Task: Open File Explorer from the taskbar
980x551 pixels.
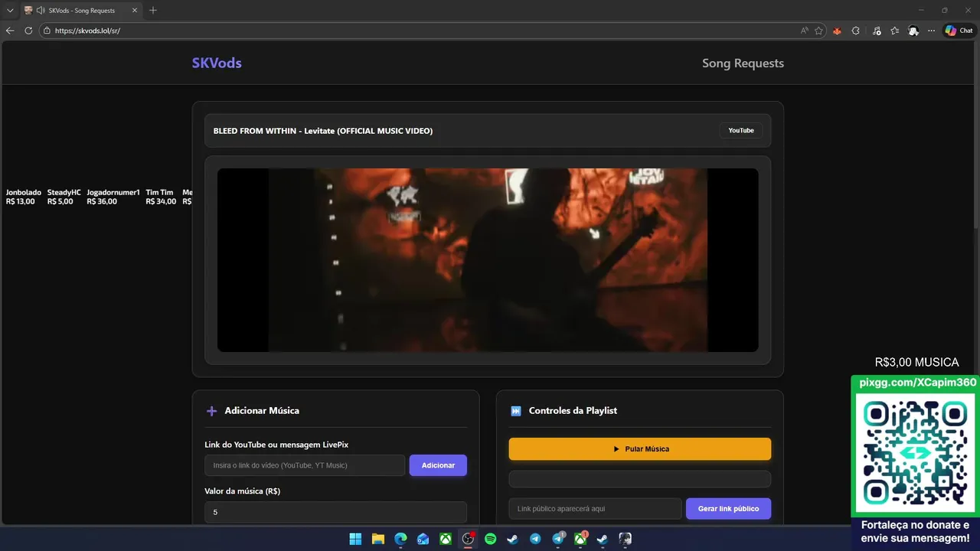Action: pyautogui.click(x=377, y=539)
